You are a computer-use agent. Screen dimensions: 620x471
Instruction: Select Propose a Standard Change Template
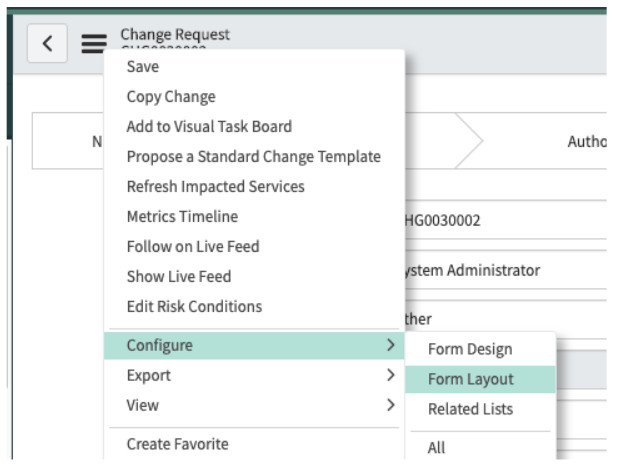point(253,157)
